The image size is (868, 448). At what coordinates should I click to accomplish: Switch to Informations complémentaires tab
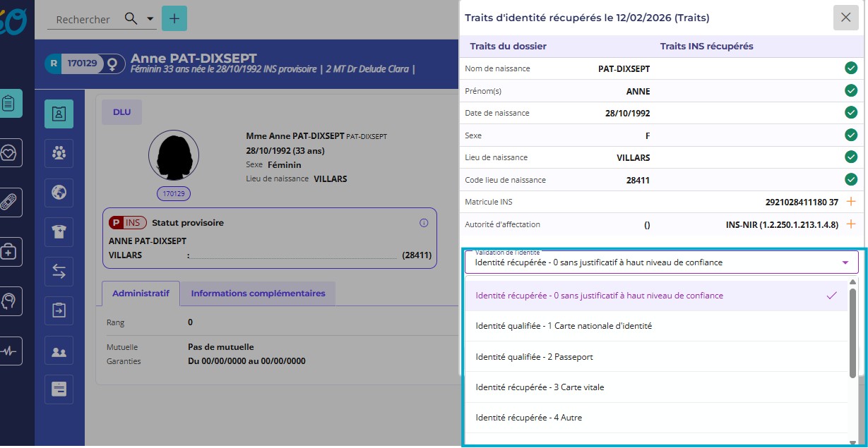click(x=258, y=293)
